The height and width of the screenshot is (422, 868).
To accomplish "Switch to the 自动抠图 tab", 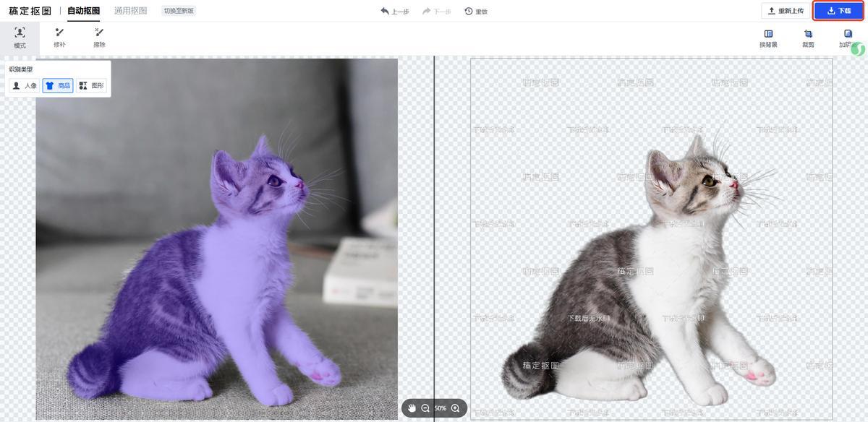I will (83, 11).
